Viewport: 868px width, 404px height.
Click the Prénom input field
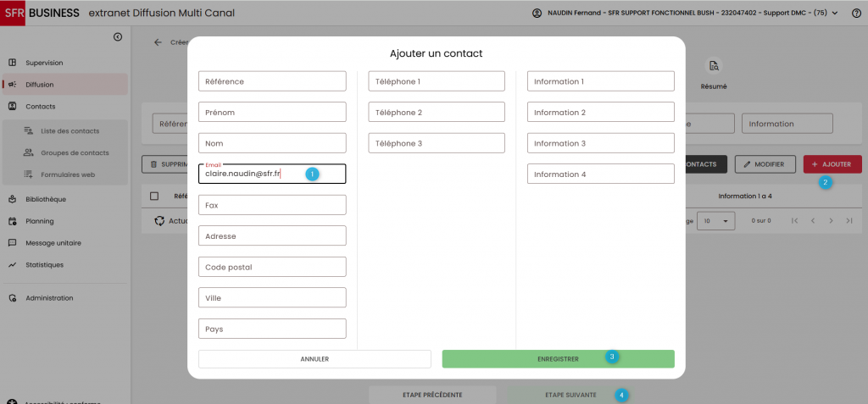coord(272,113)
